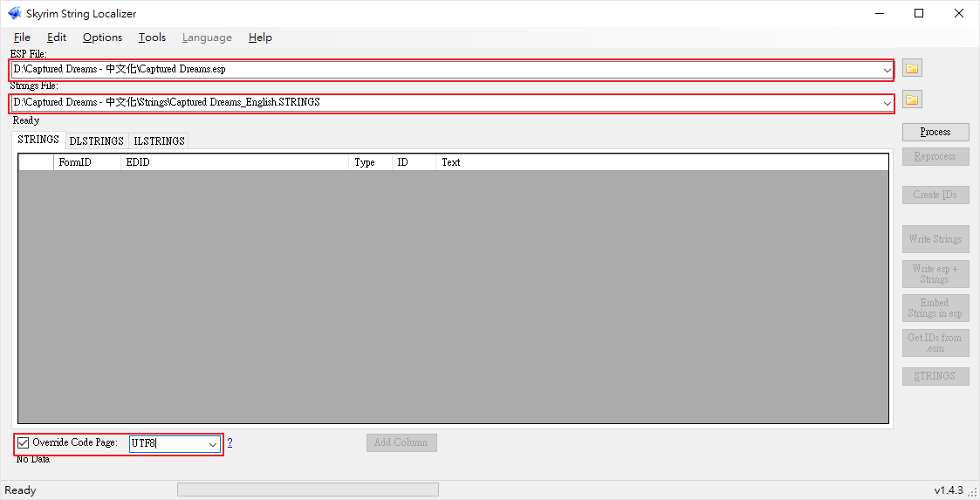
Task: Open the UTF8 code page dropdown
Action: tap(213, 444)
